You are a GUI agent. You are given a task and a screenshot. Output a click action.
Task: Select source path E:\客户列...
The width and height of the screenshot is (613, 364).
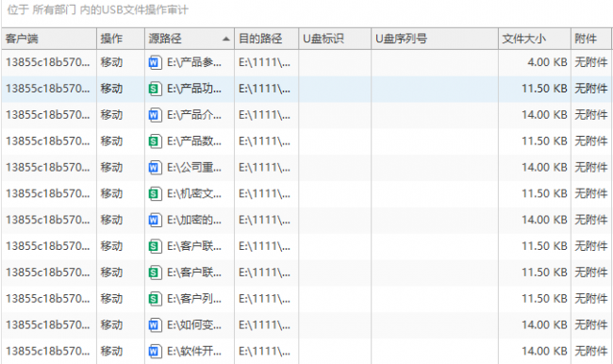pos(194,299)
